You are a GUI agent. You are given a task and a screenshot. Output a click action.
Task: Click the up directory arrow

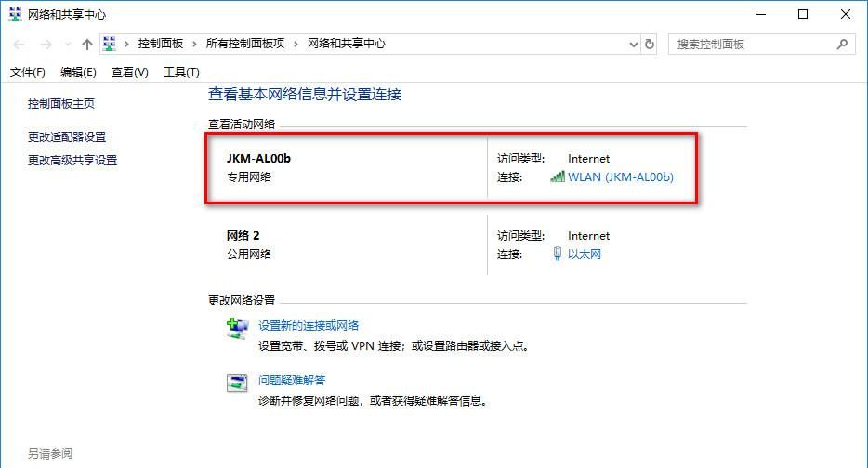point(87,45)
